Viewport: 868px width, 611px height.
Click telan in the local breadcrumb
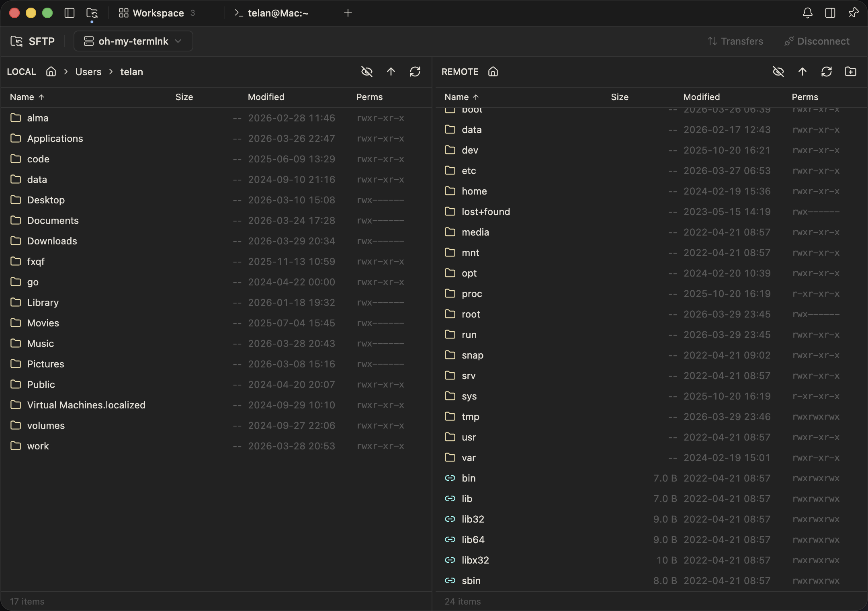point(132,72)
